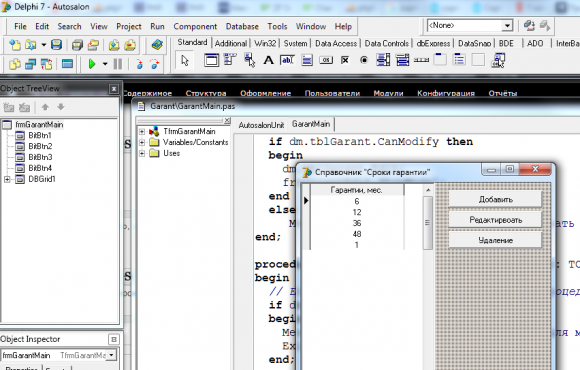
Task: Expand the DBGrid1 node in Object TreeView
Action: pyautogui.click(x=7, y=179)
